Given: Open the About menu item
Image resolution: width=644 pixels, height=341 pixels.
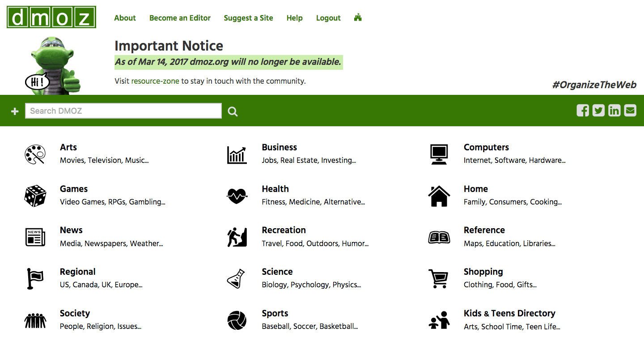Looking at the screenshot, I should [125, 18].
